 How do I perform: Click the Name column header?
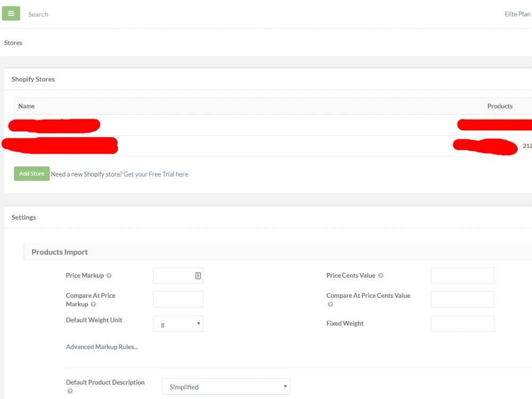coord(27,106)
